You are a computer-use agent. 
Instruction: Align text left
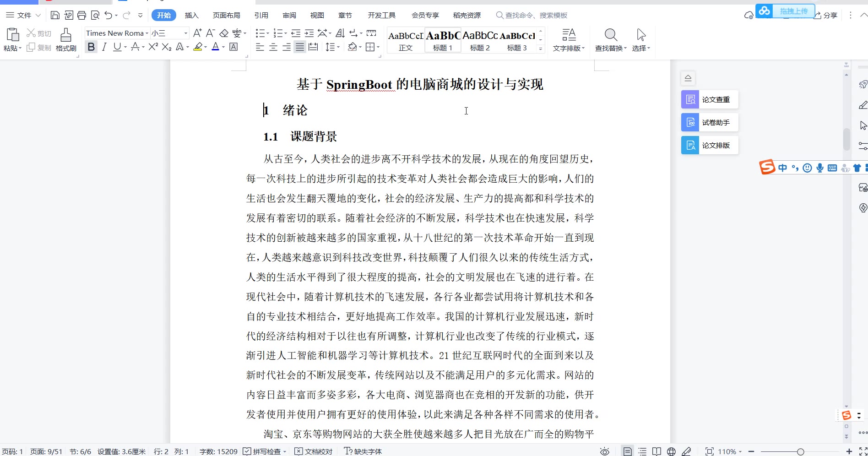pos(260,47)
